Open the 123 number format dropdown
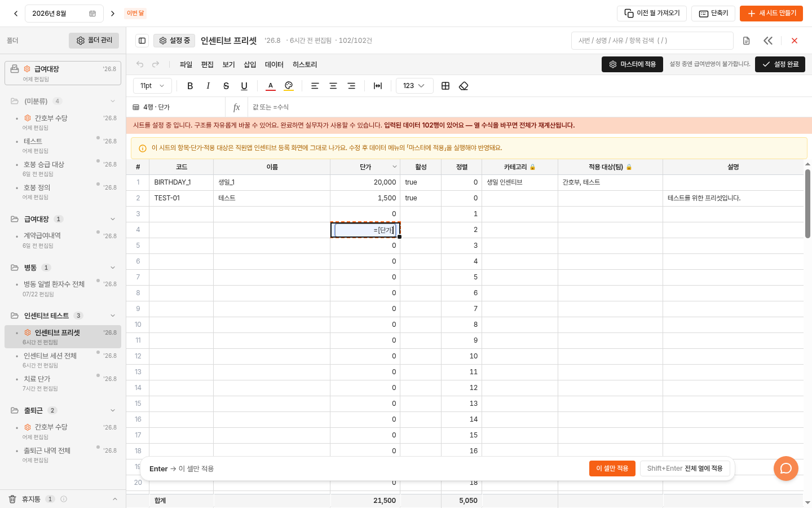812x508 pixels. tap(414, 86)
